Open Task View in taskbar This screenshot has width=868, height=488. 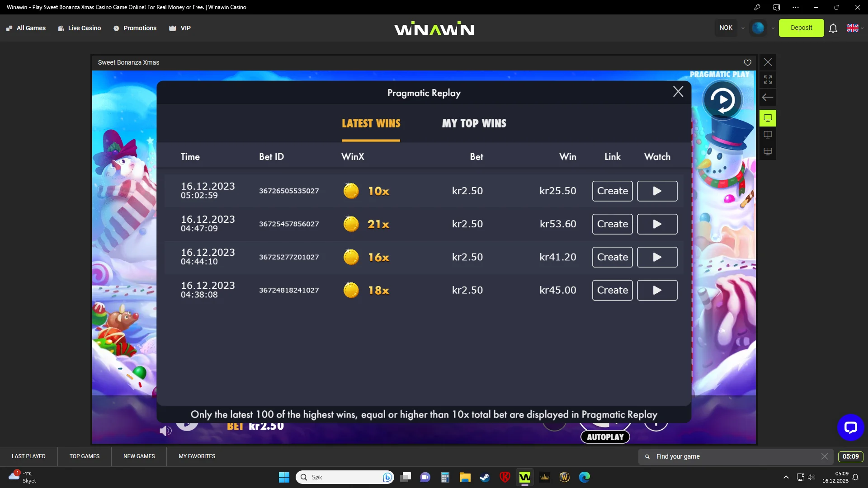pyautogui.click(x=406, y=477)
